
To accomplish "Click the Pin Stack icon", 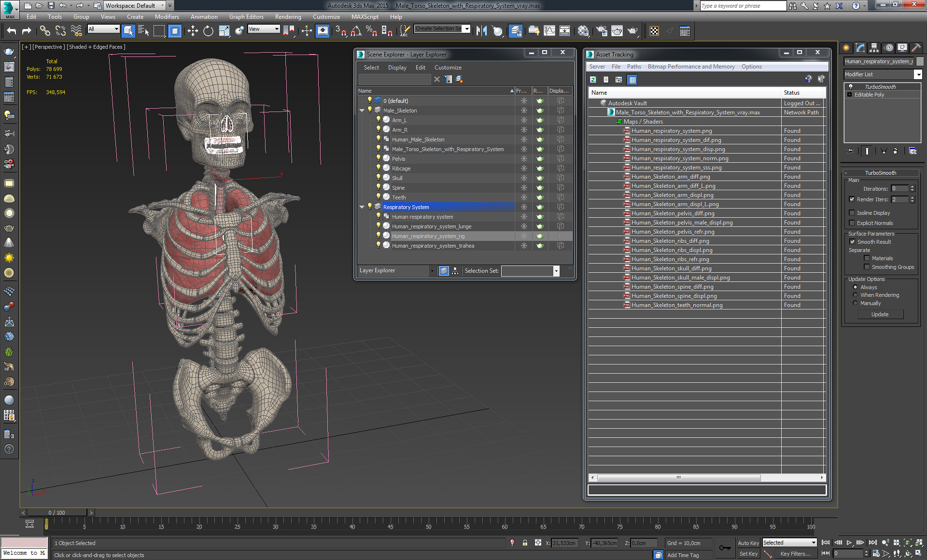I will click(x=850, y=151).
